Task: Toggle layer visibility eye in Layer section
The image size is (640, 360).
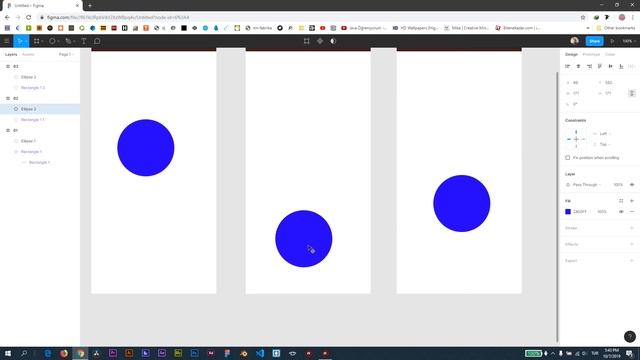Action: click(632, 185)
